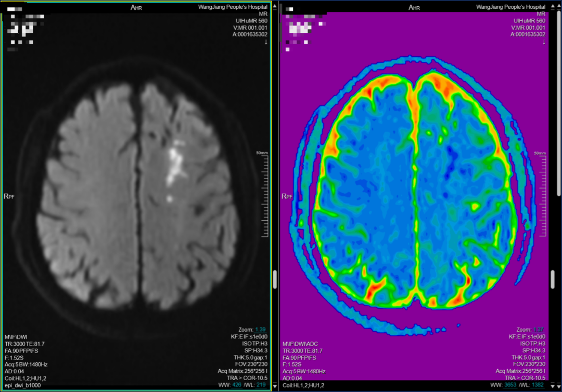Screen dimensions: 562x392
Task: Click the Acq Matrix:256*256 I text in the ADC pane
Action: (x=520, y=371)
